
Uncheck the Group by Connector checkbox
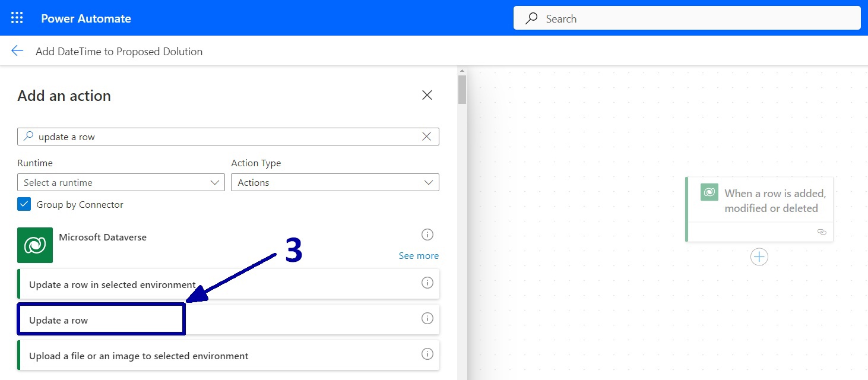pyautogui.click(x=24, y=204)
